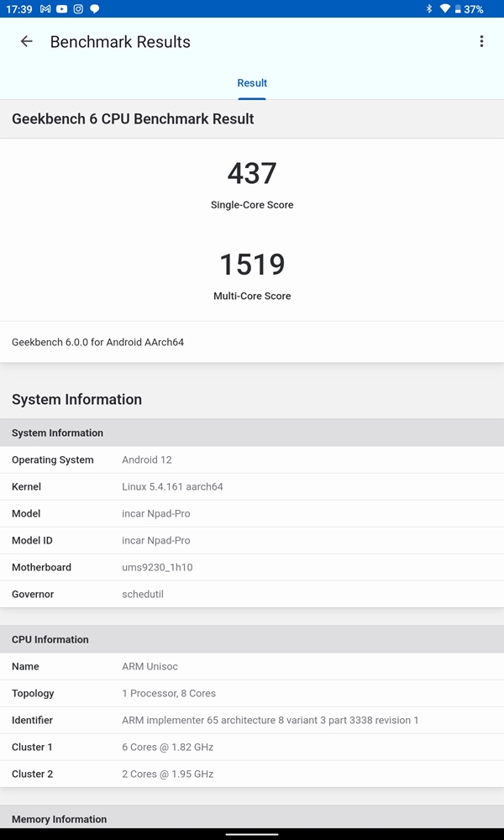This screenshot has height=840, width=504.
Task: Tap the navigation gesture handle bar
Action: 252,834
